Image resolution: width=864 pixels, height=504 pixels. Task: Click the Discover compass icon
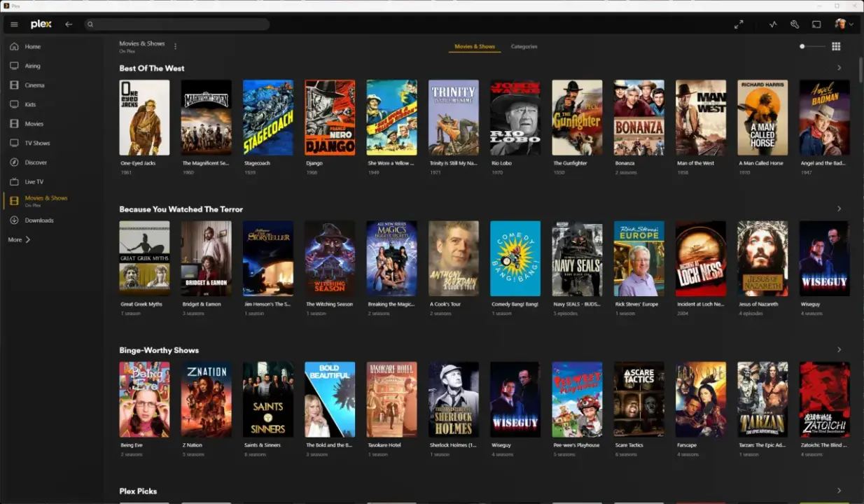(14, 162)
